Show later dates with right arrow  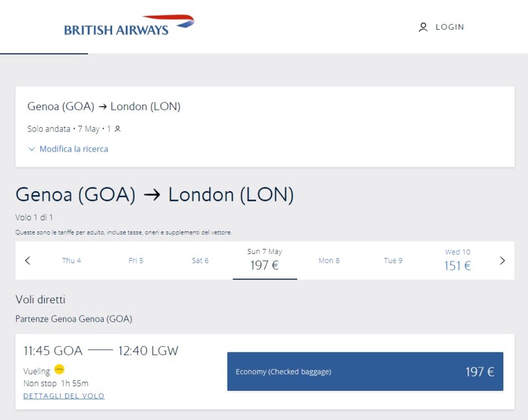(502, 261)
